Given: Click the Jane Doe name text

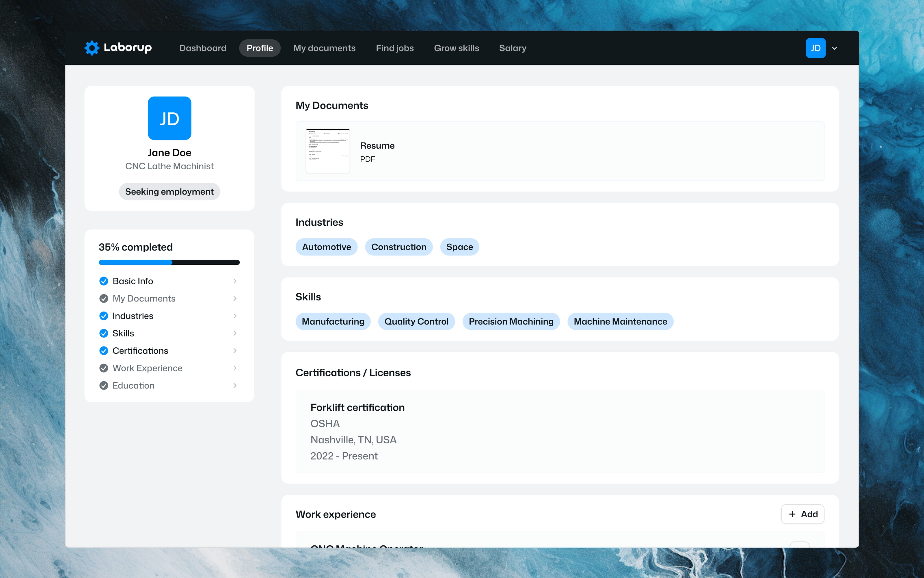Looking at the screenshot, I should point(169,153).
